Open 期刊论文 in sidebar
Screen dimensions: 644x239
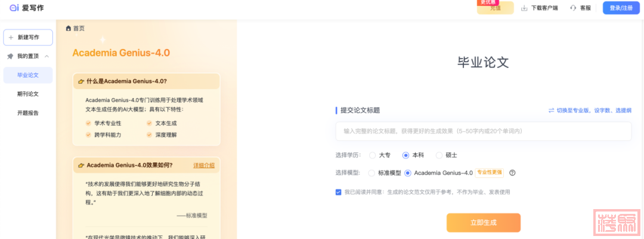click(28, 94)
